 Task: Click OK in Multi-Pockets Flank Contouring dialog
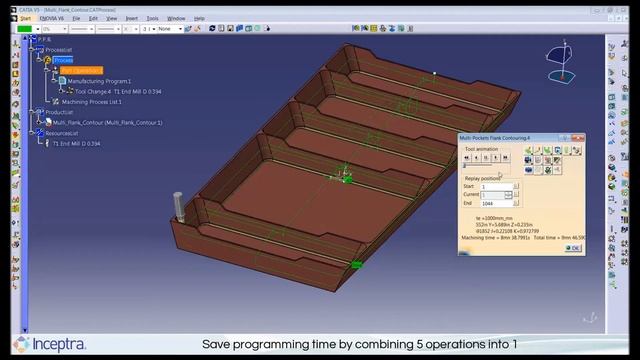pos(573,248)
